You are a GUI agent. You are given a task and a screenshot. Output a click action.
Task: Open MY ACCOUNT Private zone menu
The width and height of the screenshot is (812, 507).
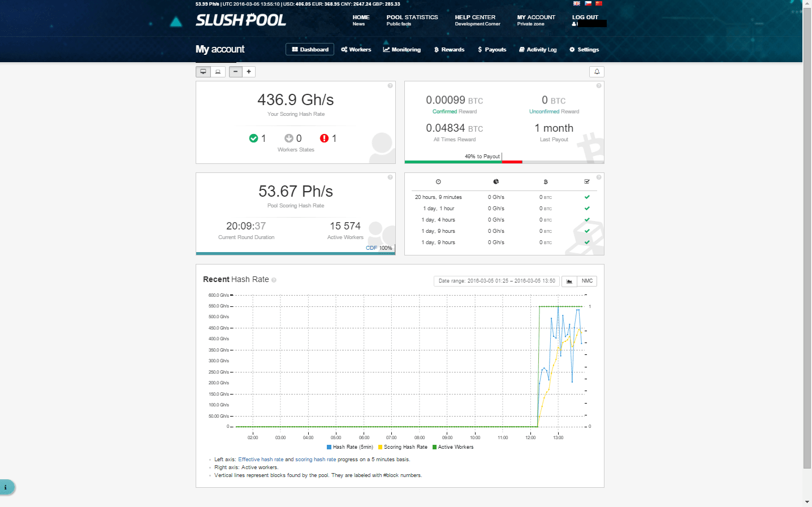tap(536, 20)
